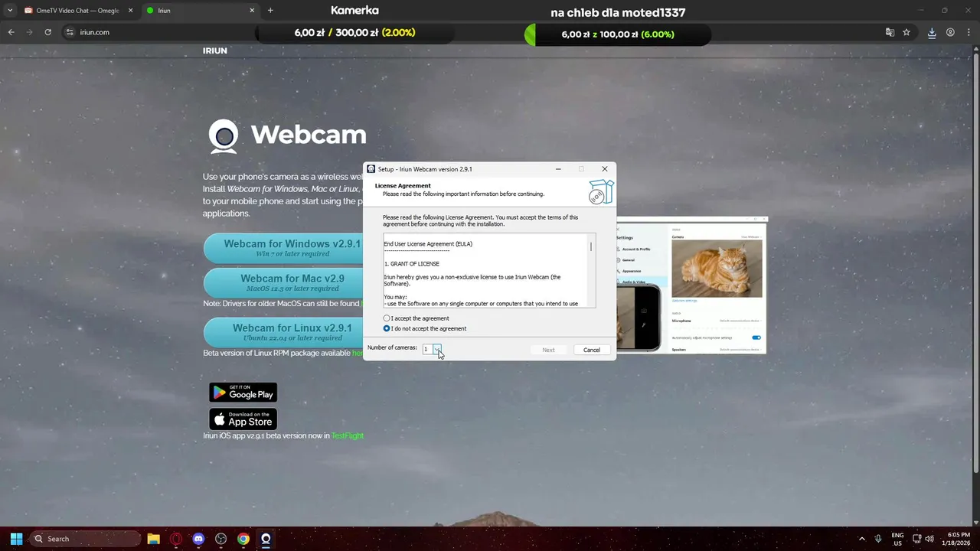Open Discord from the taskbar
The image size is (980, 551).
click(x=199, y=539)
